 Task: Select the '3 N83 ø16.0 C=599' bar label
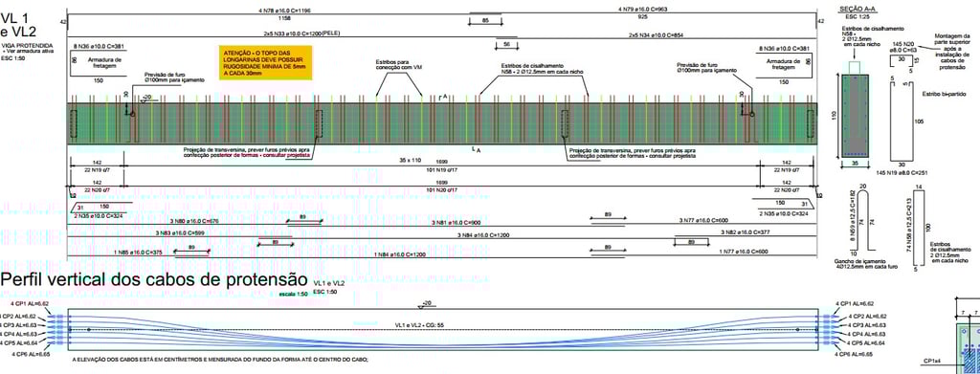coord(180,232)
